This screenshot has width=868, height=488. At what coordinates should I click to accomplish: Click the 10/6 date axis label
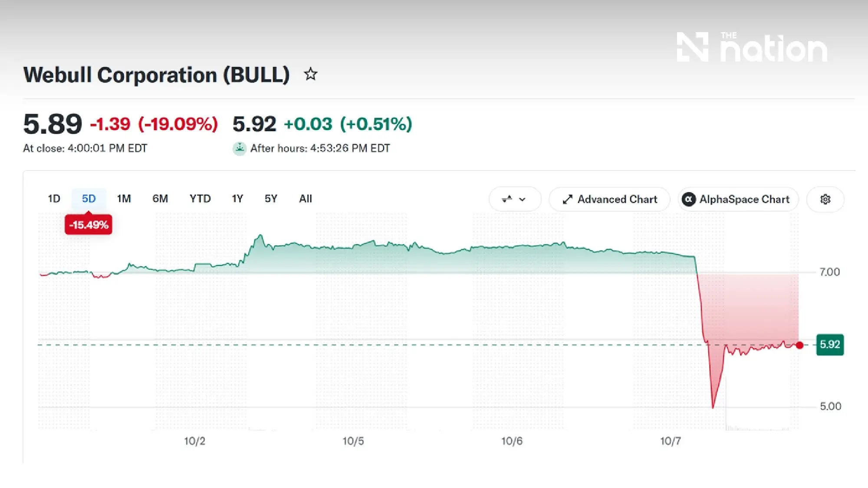coord(512,441)
